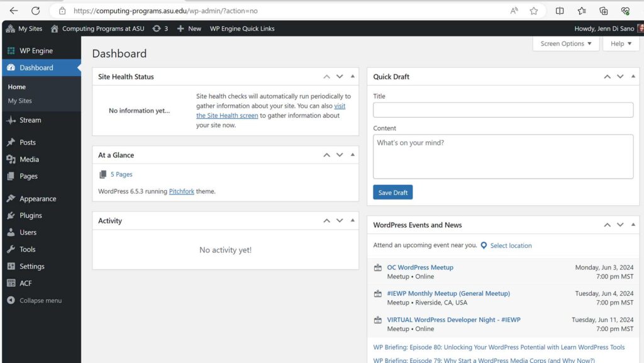This screenshot has height=363, width=644.
Task: Open OC WordPress Meetup event link
Action: point(420,267)
